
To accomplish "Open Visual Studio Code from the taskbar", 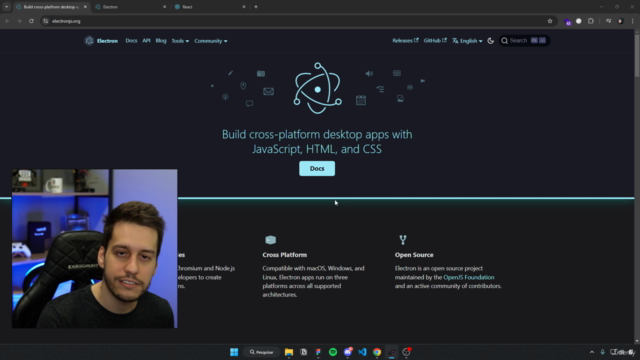I will pyautogui.click(x=362, y=352).
